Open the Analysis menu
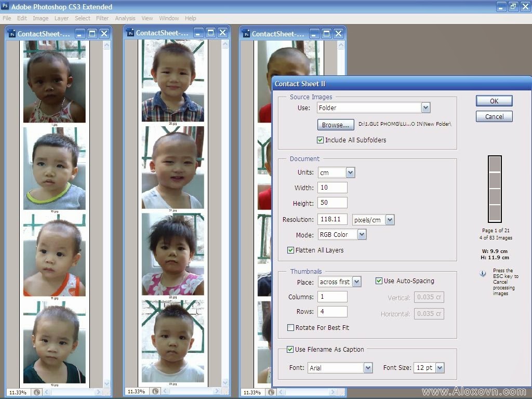This screenshot has height=399, width=532. (125, 18)
